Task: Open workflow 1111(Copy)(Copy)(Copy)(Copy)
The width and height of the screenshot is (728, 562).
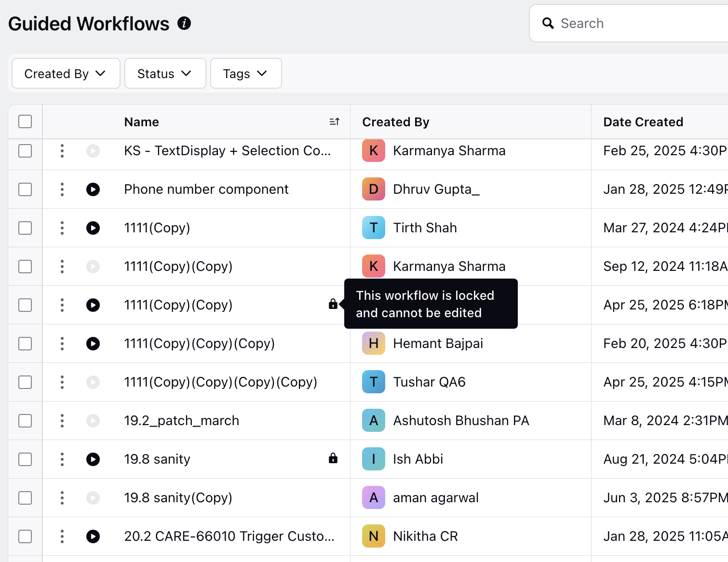Action: tap(220, 382)
